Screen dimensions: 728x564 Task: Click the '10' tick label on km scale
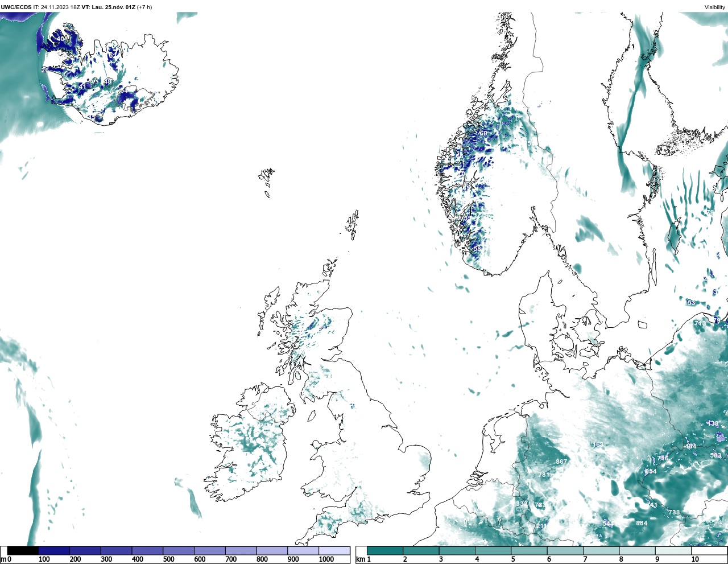tap(695, 559)
